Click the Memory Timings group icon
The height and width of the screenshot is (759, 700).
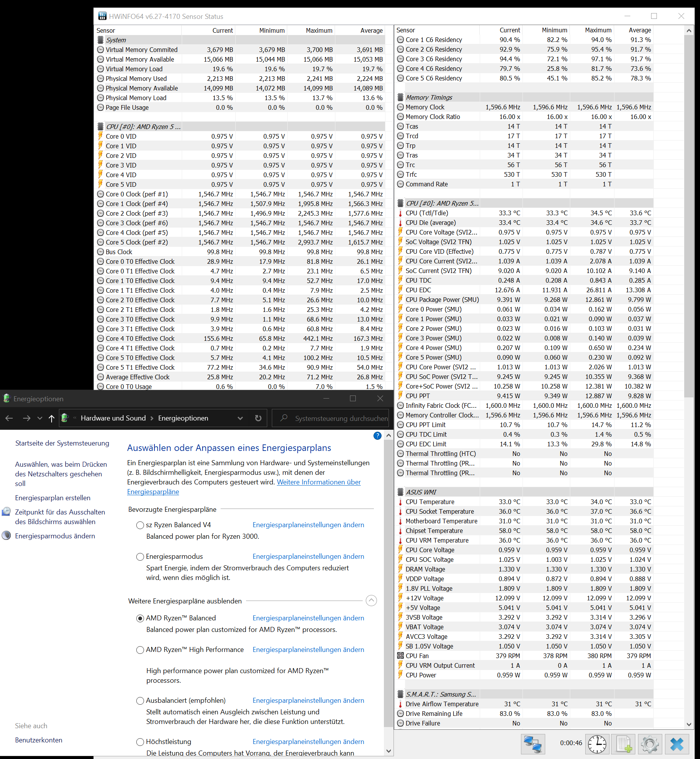(x=400, y=97)
